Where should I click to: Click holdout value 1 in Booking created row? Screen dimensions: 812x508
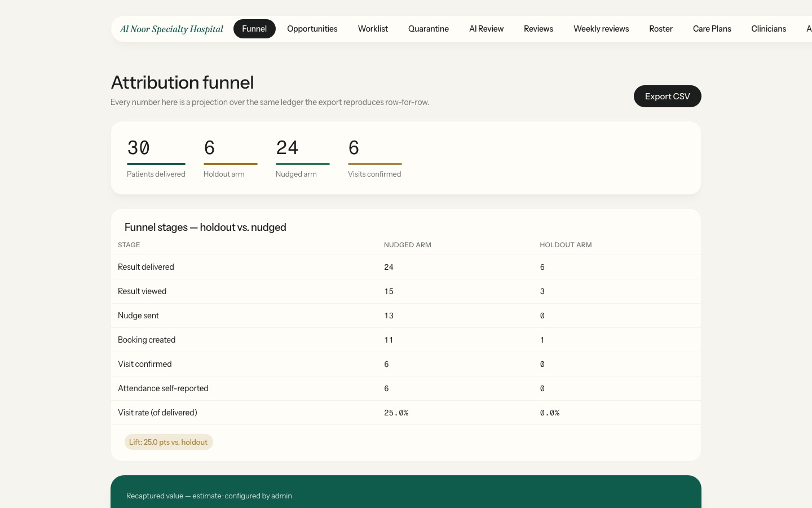542,340
